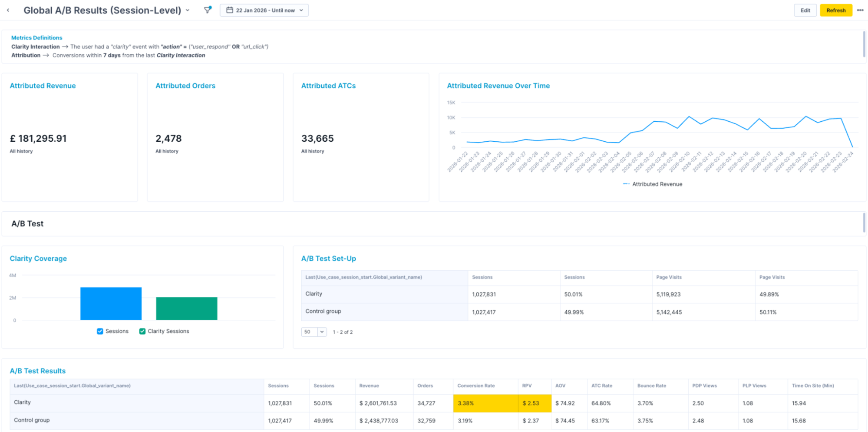Open the 'A/B Test Results' section title
This screenshot has width=868, height=432.
[37, 371]
